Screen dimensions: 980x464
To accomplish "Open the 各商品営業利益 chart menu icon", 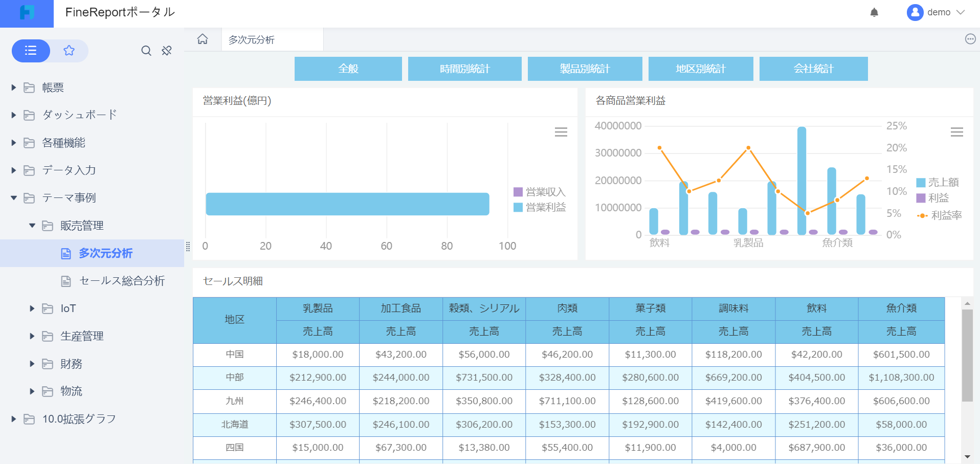I will click(x=956, y=132).
